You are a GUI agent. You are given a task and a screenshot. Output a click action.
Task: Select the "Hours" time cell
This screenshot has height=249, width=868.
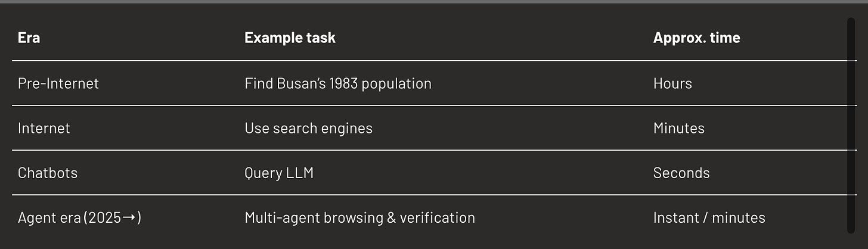672,83
